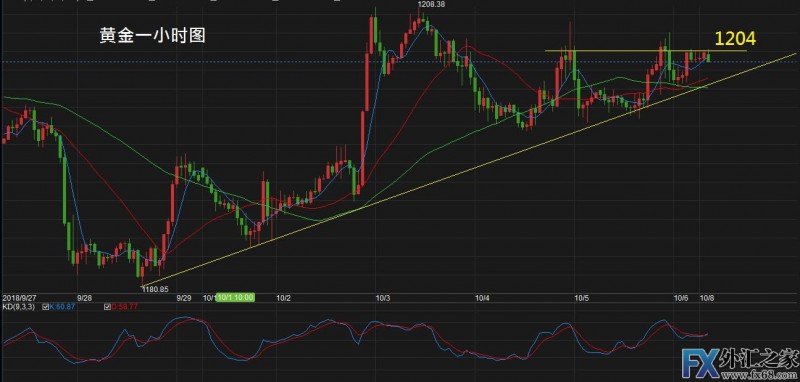Select the green 10/1 10:00 time marker

[235, 298]
